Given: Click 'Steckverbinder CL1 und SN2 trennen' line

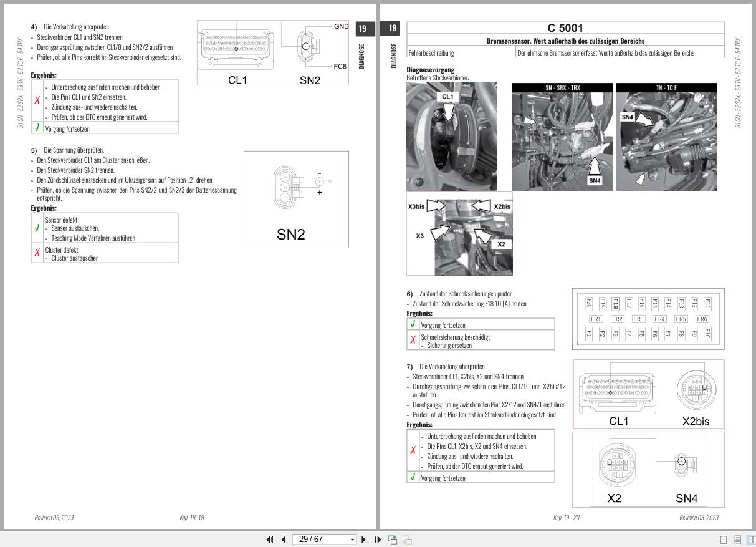Looking at the screenshot, I should (80, 37).
